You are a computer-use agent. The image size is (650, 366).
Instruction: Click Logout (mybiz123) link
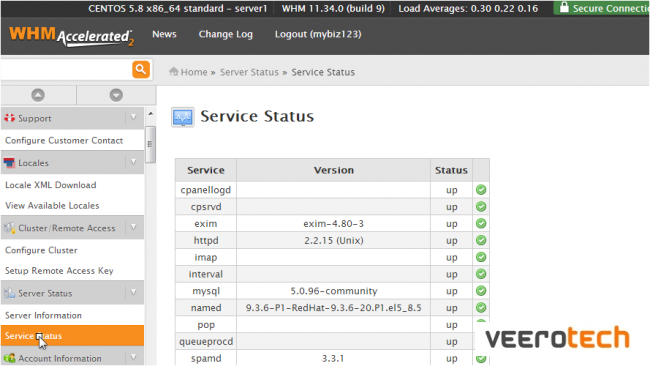[x=318, y=34]
